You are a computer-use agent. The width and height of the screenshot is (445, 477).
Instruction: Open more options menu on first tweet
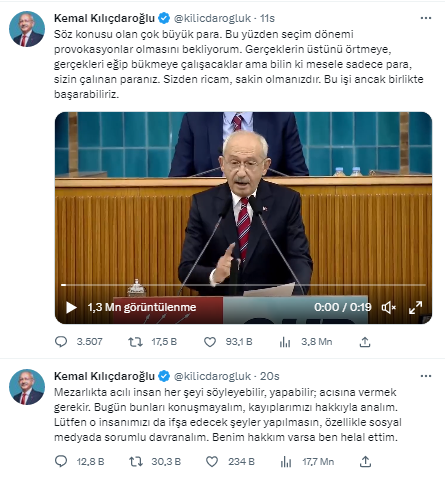tap(426, 18)
